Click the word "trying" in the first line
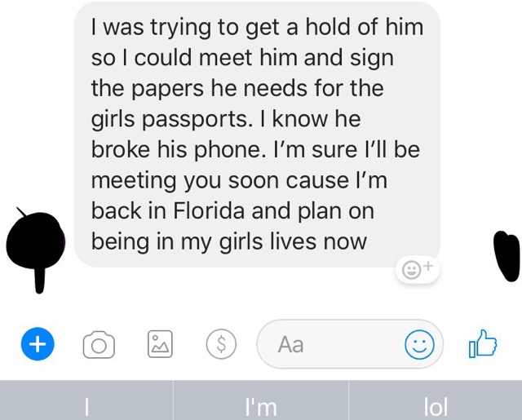This screenshot has width=522, height=420. click(181, 28)
